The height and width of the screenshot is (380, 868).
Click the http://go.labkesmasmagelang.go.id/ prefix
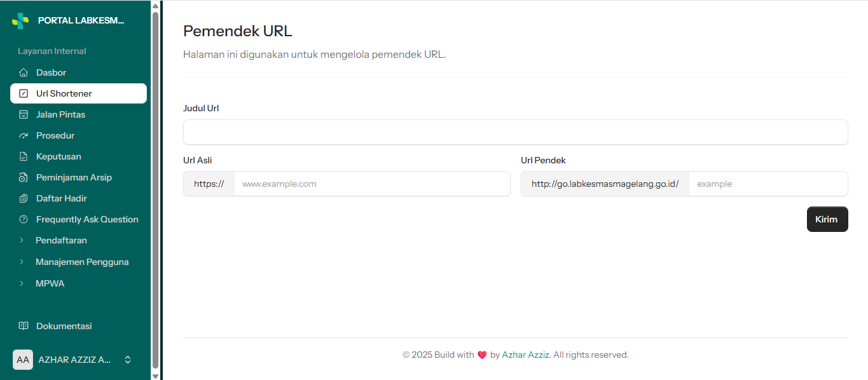pyautogui.click(x=605, y=184)
